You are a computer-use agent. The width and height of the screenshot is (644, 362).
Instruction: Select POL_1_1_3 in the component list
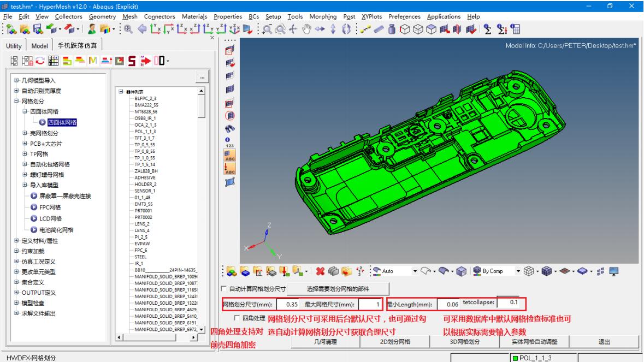click(x=145, y=132)
